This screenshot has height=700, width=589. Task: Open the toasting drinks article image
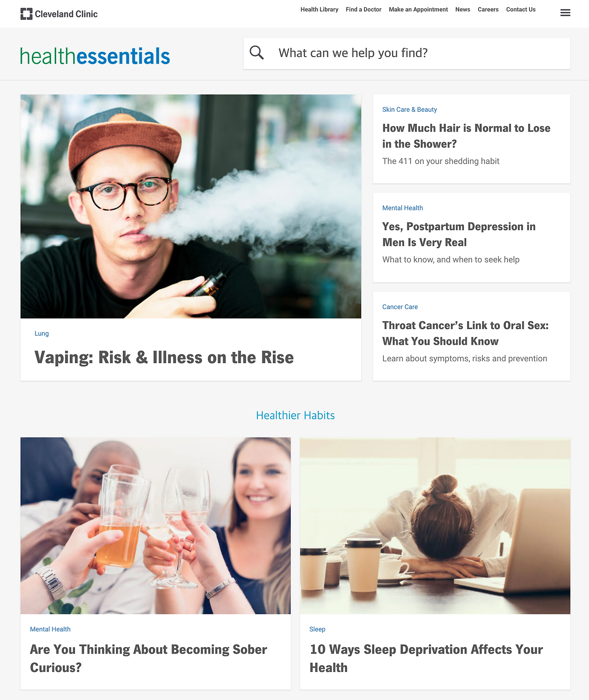point(156,526)
